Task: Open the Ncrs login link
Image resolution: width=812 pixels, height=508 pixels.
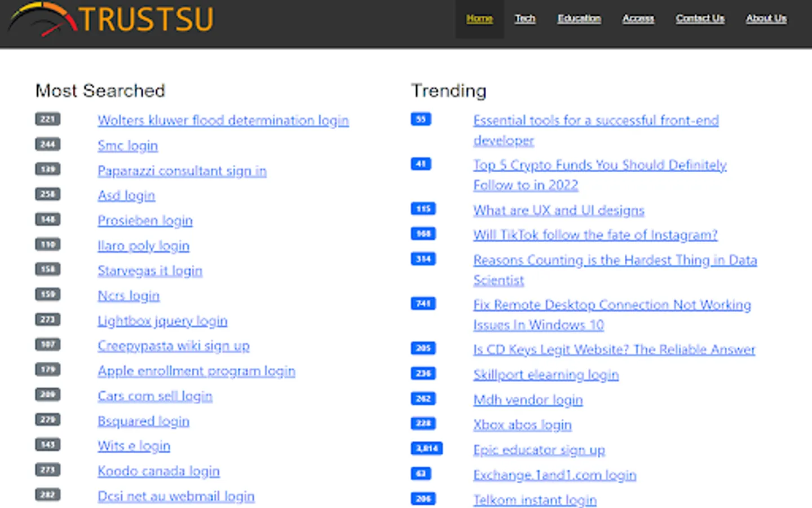Action: pos(129,296)
